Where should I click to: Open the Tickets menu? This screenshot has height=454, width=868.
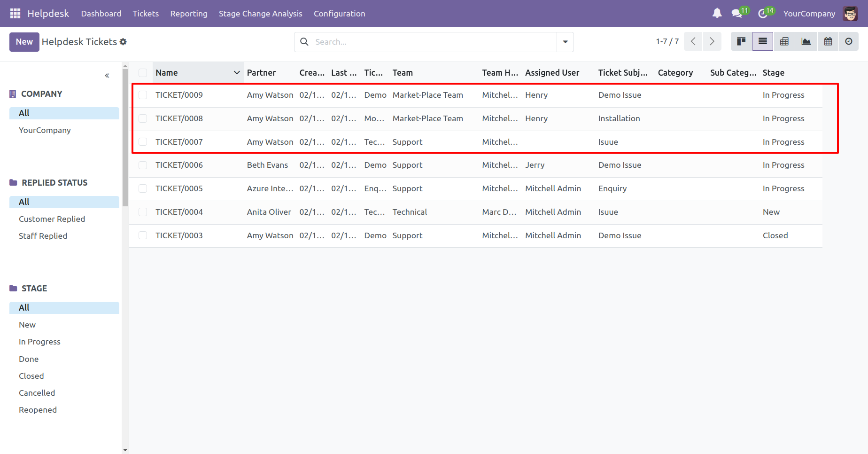point(146,14)
